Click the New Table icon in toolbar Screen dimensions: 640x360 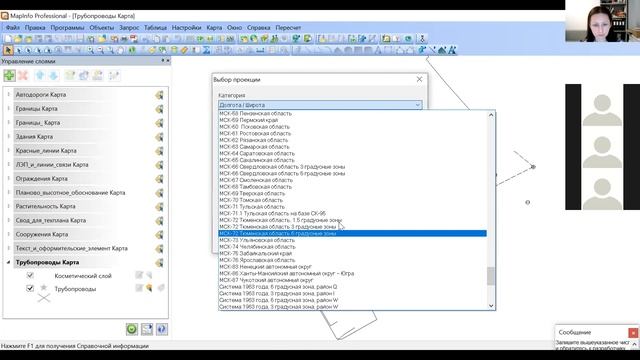coord(8,39)
